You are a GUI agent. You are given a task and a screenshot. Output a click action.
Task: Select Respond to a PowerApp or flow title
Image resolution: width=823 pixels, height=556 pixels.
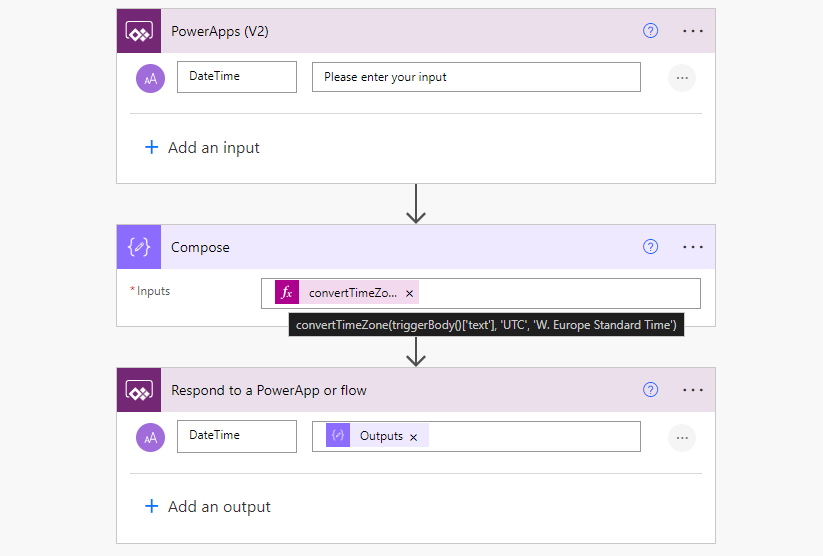269,391
